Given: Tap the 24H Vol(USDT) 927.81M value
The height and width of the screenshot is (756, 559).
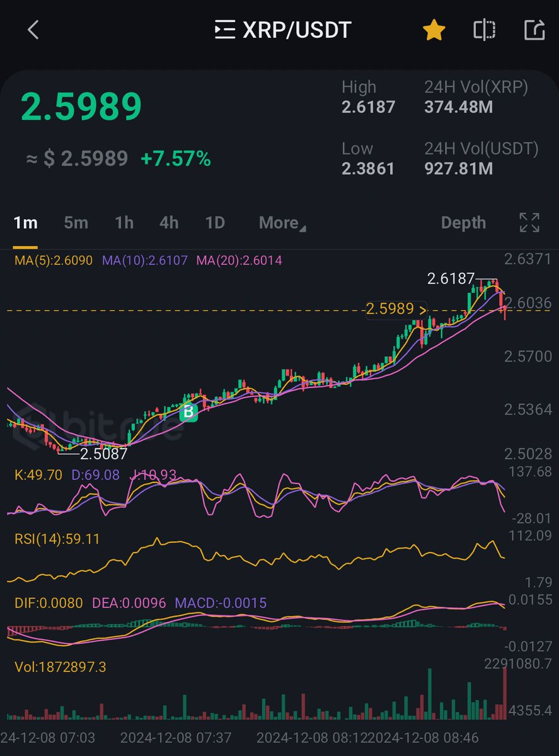Looking at the screenshot, I should (x=459, y=169).
